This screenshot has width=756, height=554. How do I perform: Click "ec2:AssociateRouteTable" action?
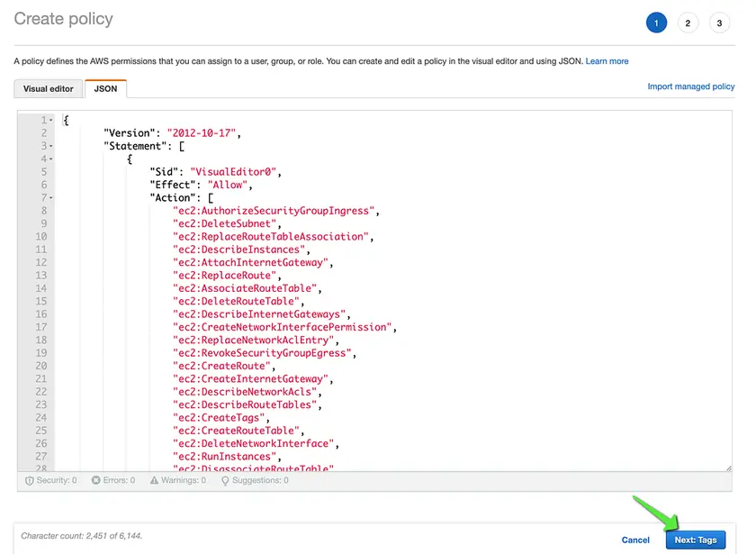tap(245, 288)
